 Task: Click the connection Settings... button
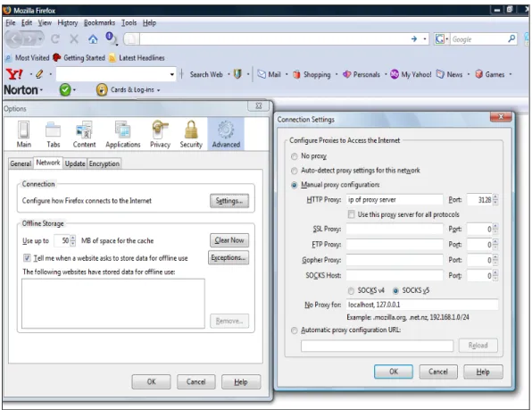click(x=229, y=201)
